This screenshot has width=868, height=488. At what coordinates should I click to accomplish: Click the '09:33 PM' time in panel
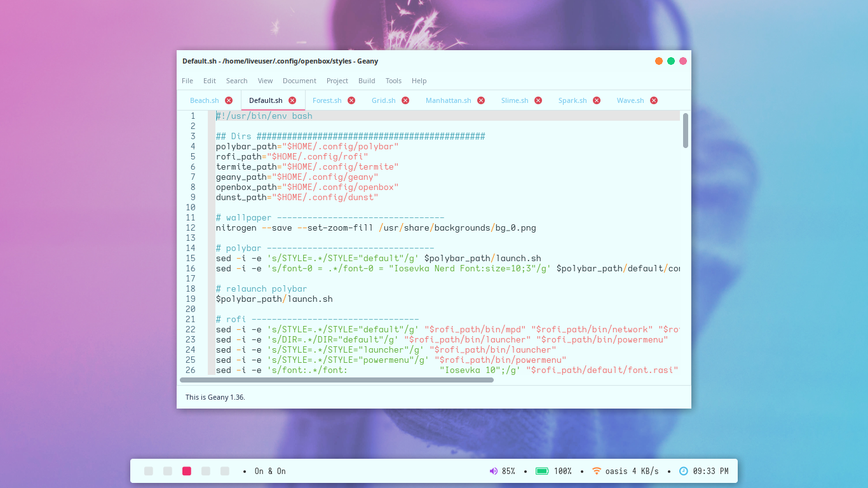[710, 471]
